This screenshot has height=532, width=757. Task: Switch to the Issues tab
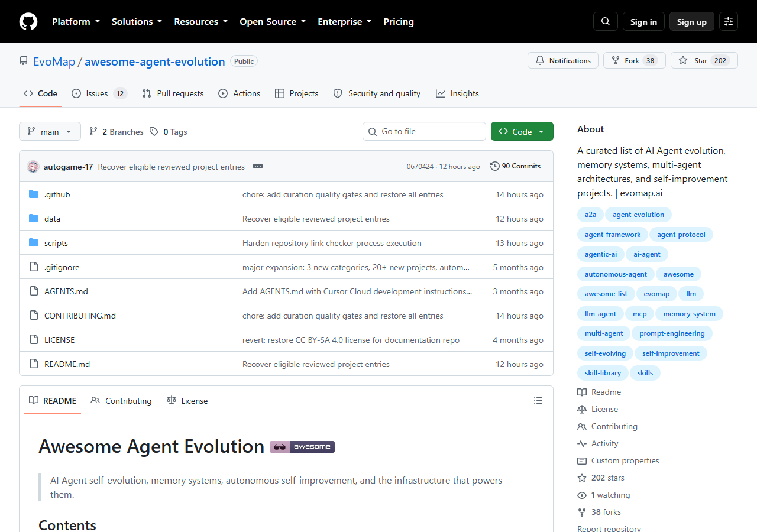[99, 93]
